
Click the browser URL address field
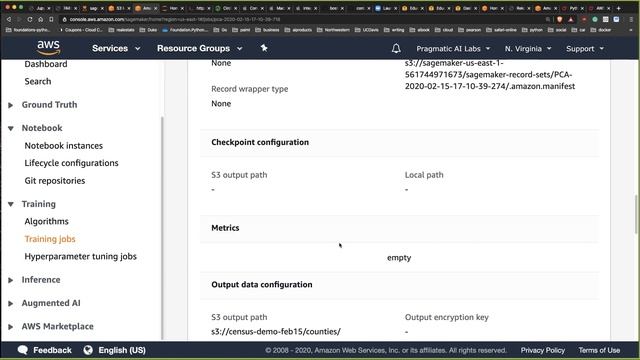coord(302,19)
